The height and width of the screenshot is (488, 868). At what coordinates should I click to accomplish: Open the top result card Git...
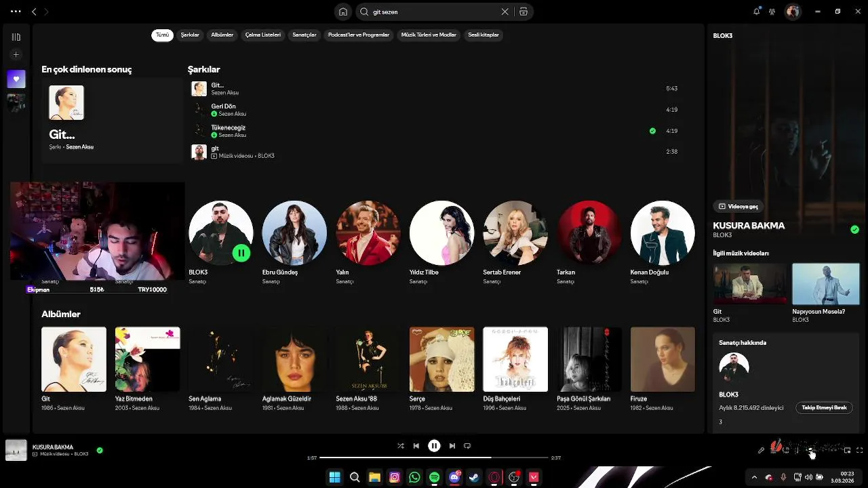pyautogui.click(x=112, y=120)
